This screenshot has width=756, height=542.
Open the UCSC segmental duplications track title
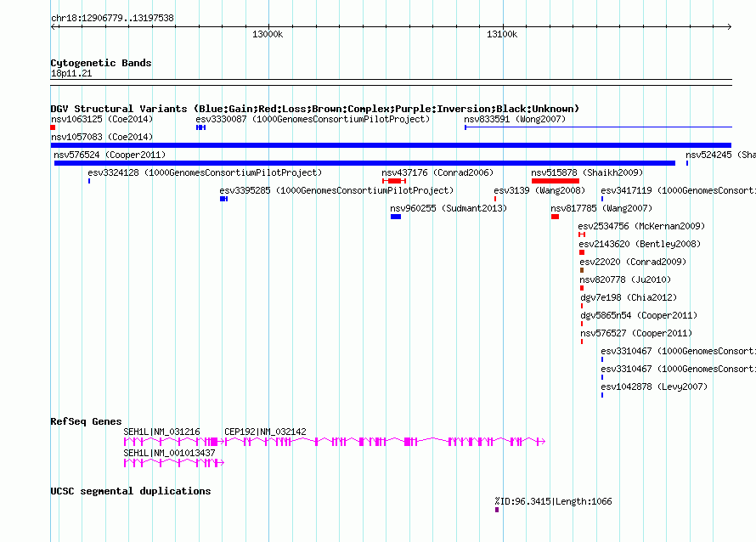(131, 491)
